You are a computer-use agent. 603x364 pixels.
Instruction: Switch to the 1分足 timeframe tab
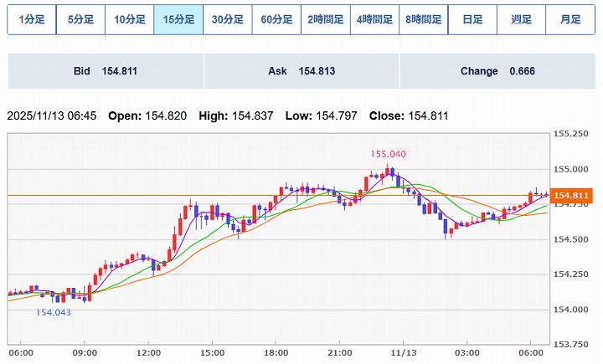31,19
